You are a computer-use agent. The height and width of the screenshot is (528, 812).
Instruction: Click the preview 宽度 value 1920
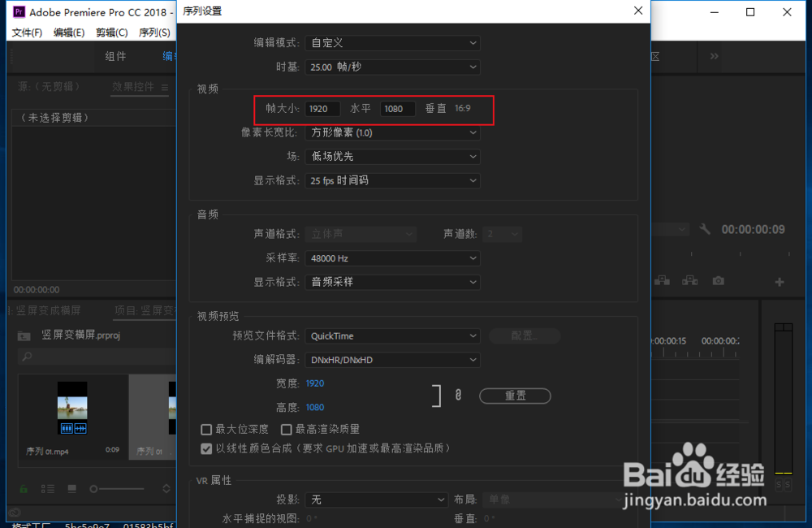[x=315, y=383]
